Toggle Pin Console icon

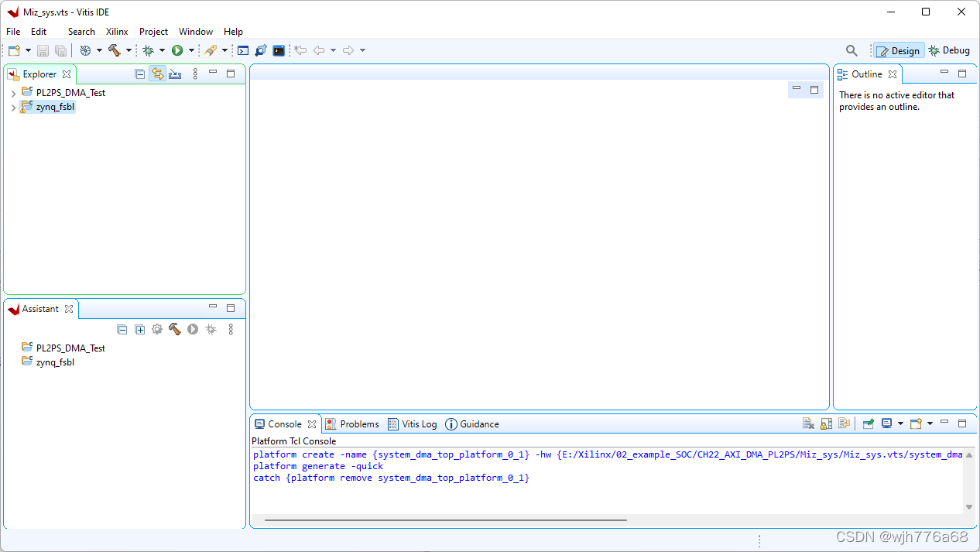pyautogui.click(x=869, y=423)
